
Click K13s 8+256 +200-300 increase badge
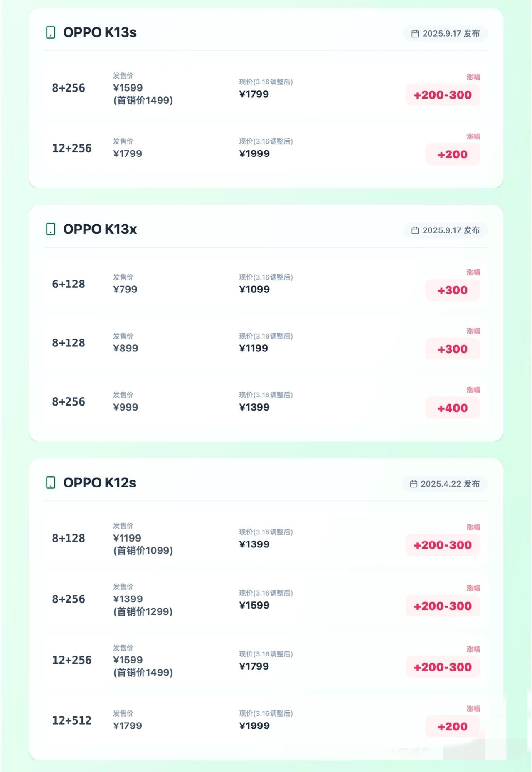[443, 95]
